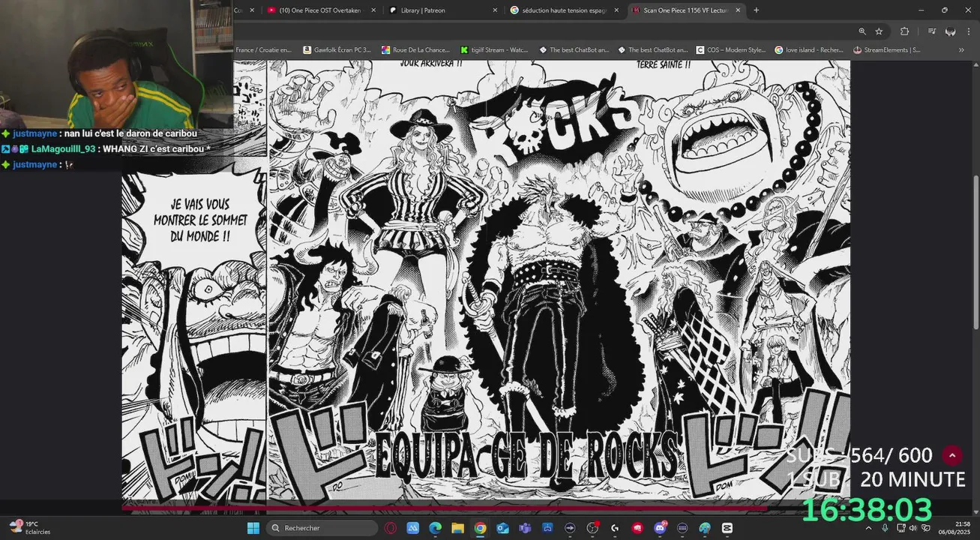Open the first The best ChatBot bookmark
Screen dimensions: 980x540
574,50
